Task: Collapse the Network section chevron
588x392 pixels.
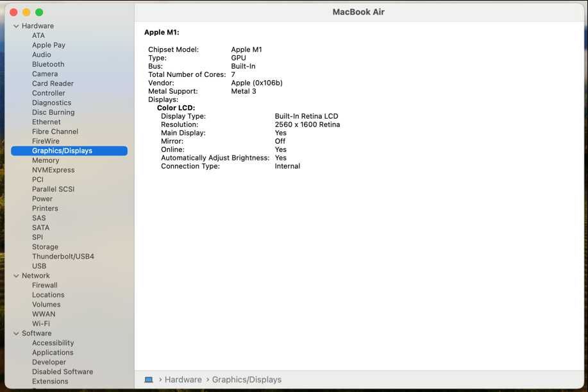Action: 16,276
